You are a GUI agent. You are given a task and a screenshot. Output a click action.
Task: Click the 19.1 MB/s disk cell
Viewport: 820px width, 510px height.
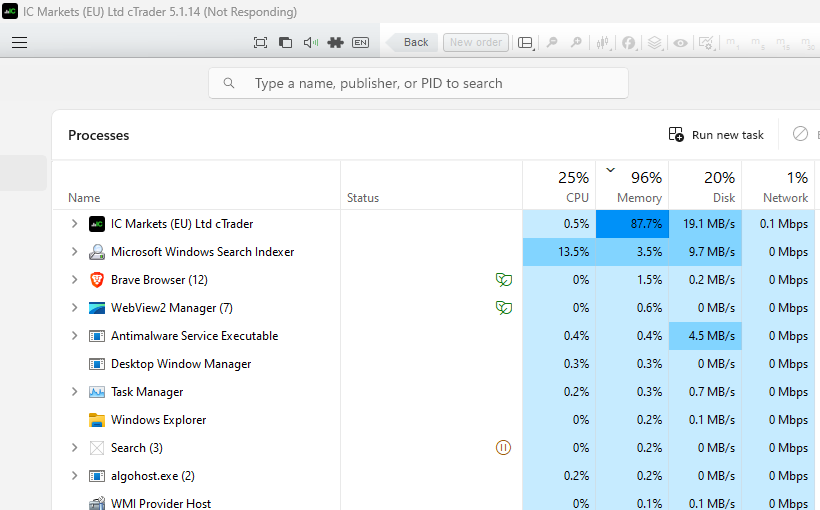[705, 224]
